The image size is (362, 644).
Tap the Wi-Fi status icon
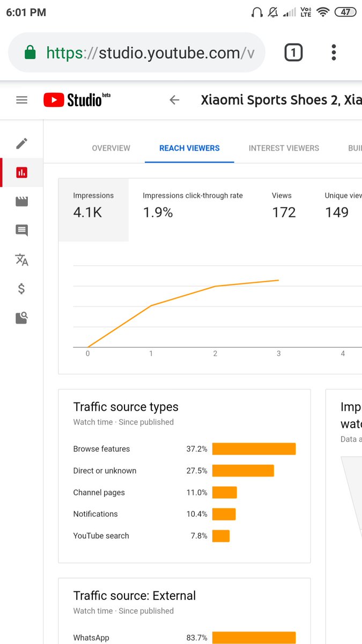(323, 12)
